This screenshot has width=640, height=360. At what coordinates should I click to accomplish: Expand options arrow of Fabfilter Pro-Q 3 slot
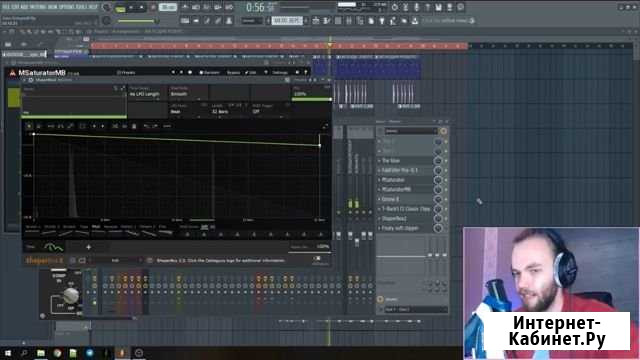pyautogui.click(x=379, y=170)
